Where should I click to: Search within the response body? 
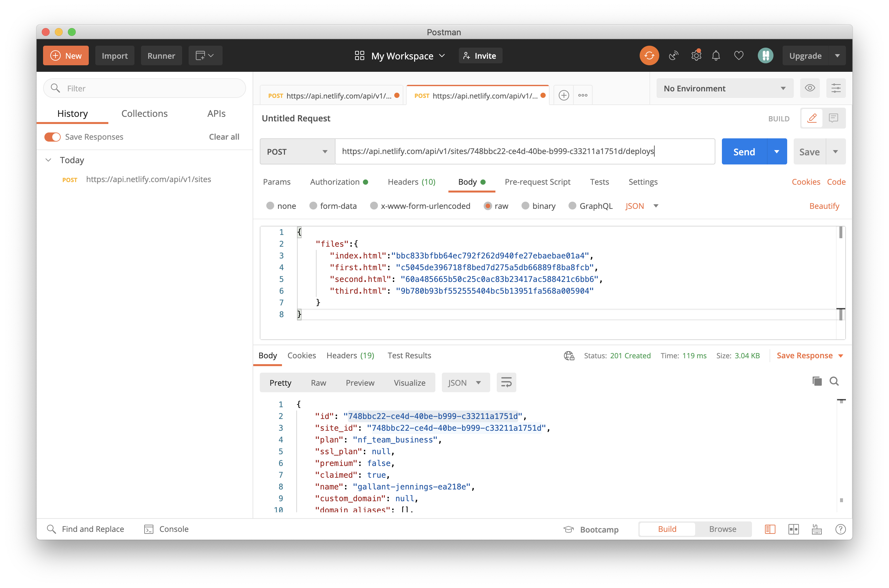[834, 381]
